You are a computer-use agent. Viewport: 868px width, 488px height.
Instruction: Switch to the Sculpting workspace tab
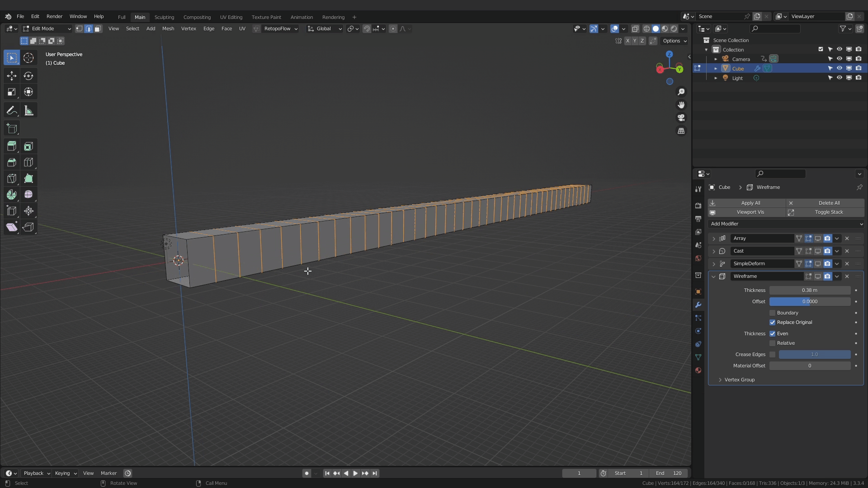[164, 17]
